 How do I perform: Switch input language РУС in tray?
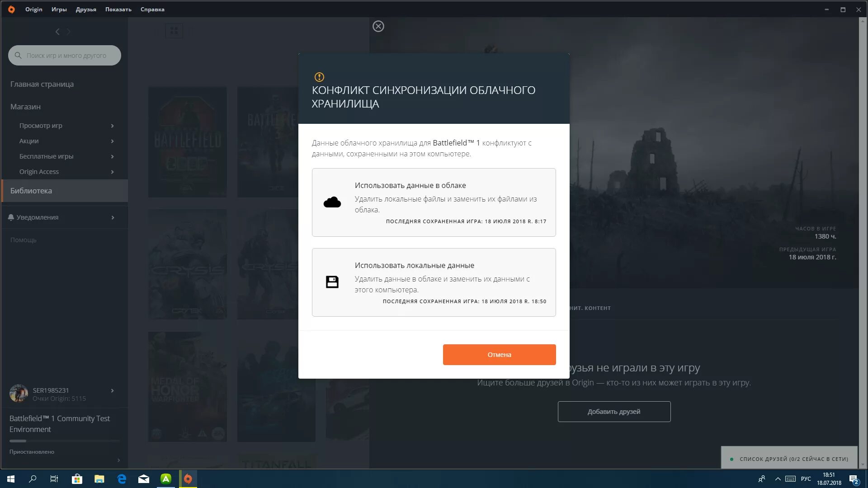click(x=806, y=479)
